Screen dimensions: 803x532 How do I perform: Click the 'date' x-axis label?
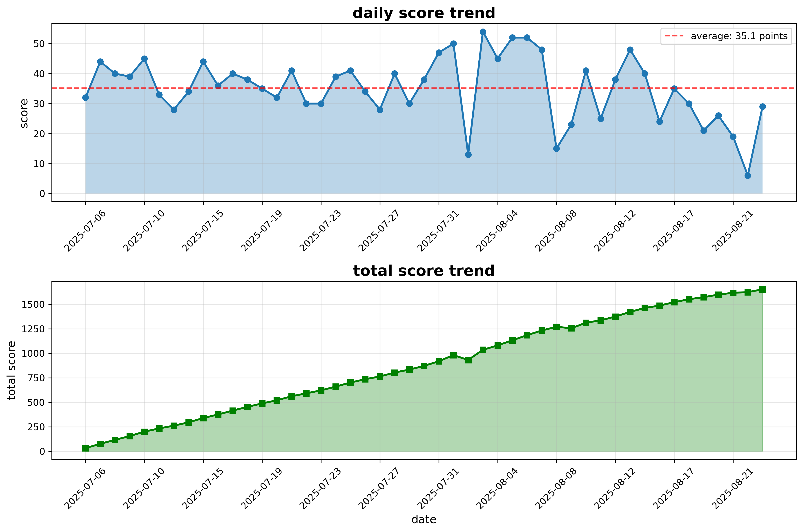[x=424, y=519]
